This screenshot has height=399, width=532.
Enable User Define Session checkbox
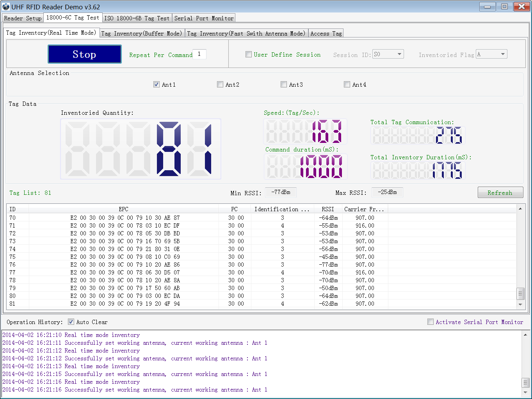pyautogui.click(x=249, y=55)
